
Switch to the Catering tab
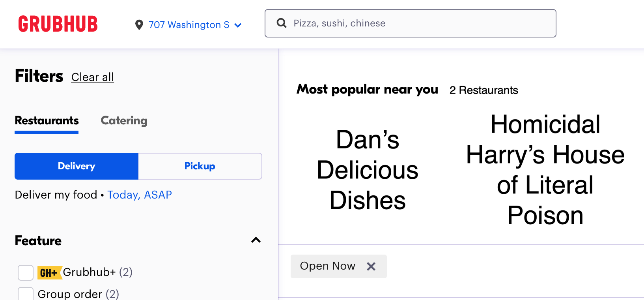click(124, 120)
